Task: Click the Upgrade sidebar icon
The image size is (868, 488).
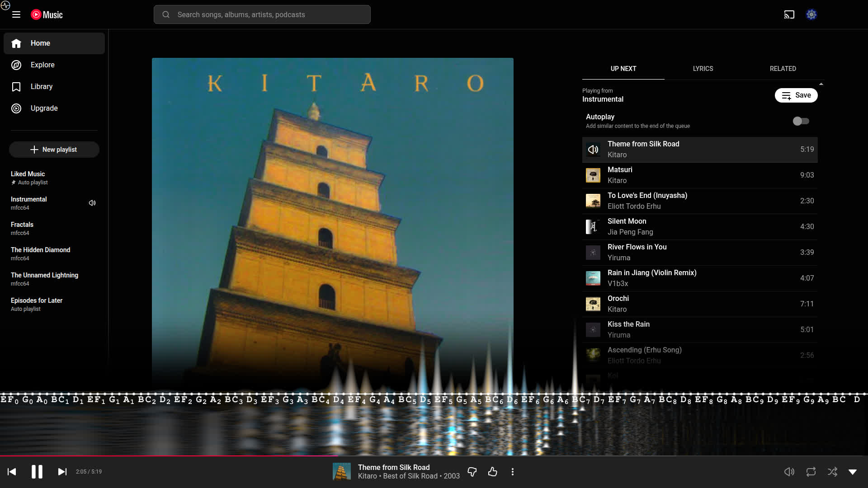Action: click(16, 108)
